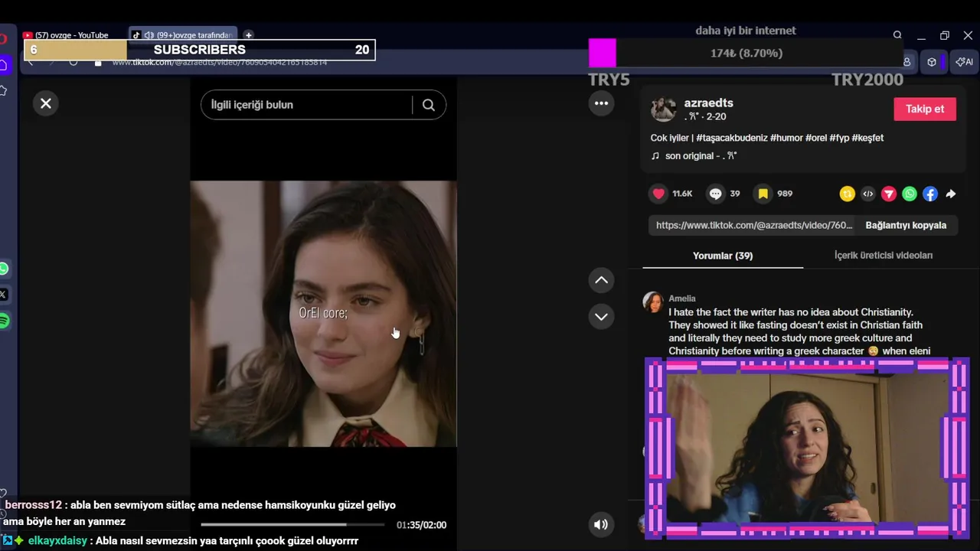The width and height of the screenshot is (980, 551).
Task: Share video to Facebook
Action: click(x=929, y=194)
